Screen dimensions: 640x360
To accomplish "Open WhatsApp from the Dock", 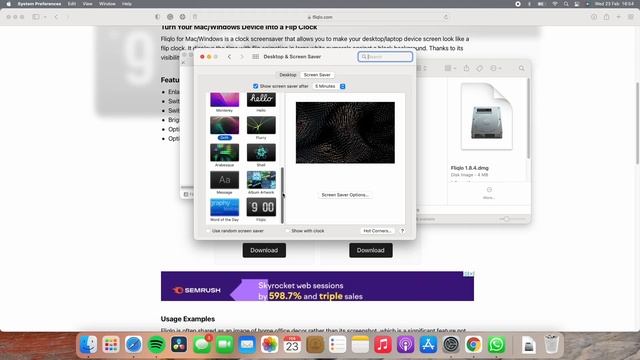I will coord(496,345).
